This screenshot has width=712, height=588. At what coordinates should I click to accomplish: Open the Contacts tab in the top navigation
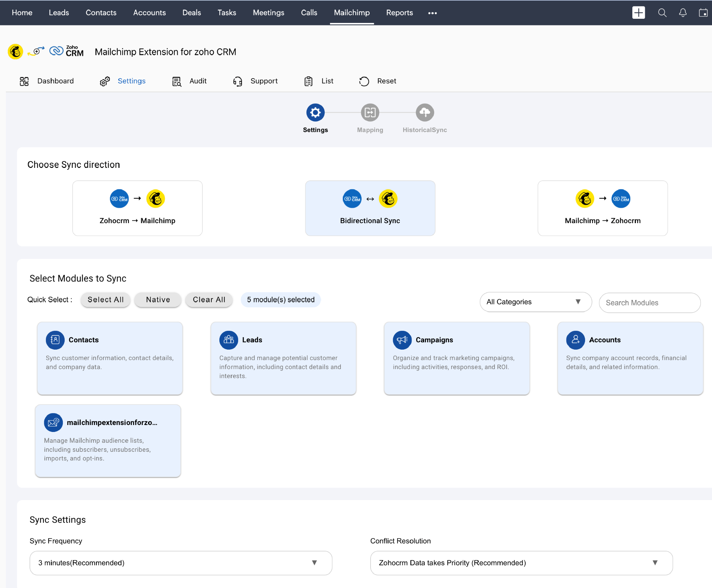click(x=101, y=13)
